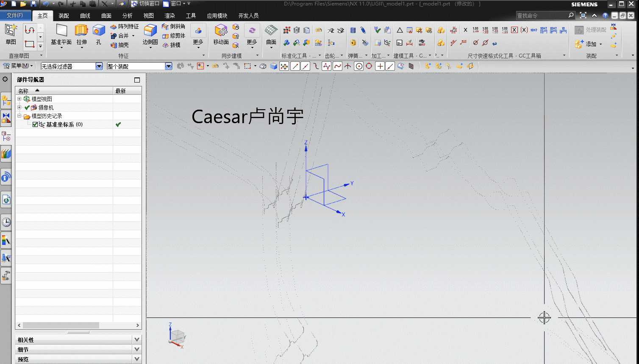Toggle the point on curve snap icon
This screenshot has height=364, width=639.
pos(390,66)
